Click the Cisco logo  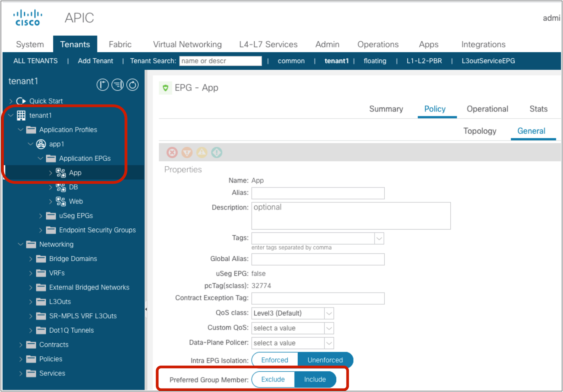coord(27,18)
